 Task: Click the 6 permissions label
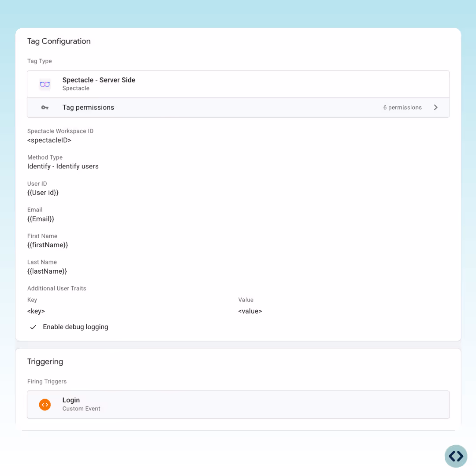402,108
